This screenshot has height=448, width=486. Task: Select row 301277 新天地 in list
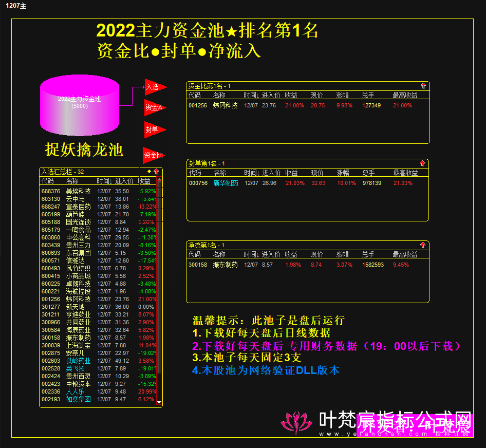tap(99, 307)
